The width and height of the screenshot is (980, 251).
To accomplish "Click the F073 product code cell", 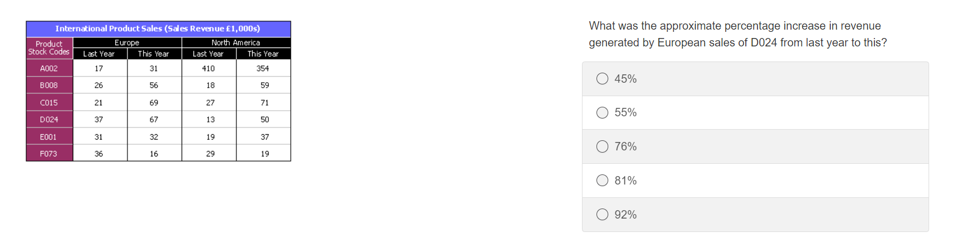I will tap(49, 154).
